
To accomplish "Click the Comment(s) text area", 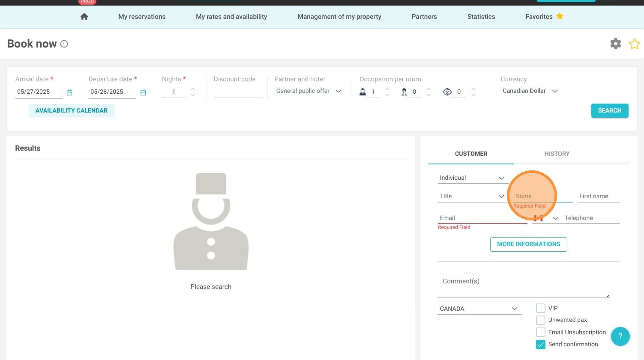I will point(524,286).
